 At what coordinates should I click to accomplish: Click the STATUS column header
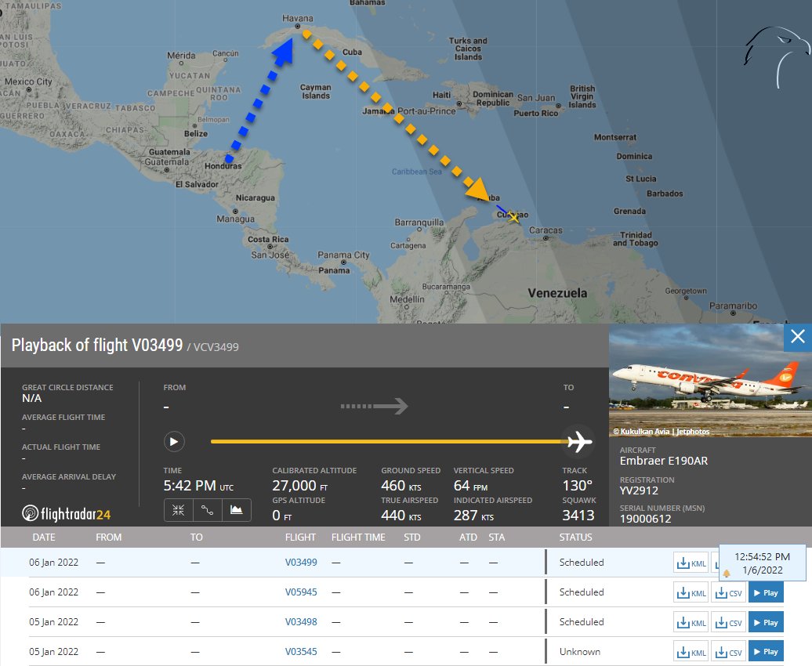coord(575,538)
